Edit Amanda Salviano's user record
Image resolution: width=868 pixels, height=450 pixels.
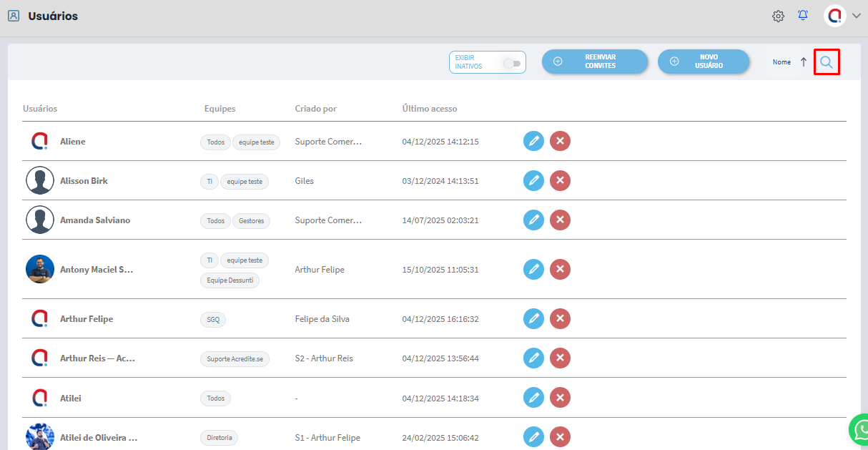tap(533, 220)
